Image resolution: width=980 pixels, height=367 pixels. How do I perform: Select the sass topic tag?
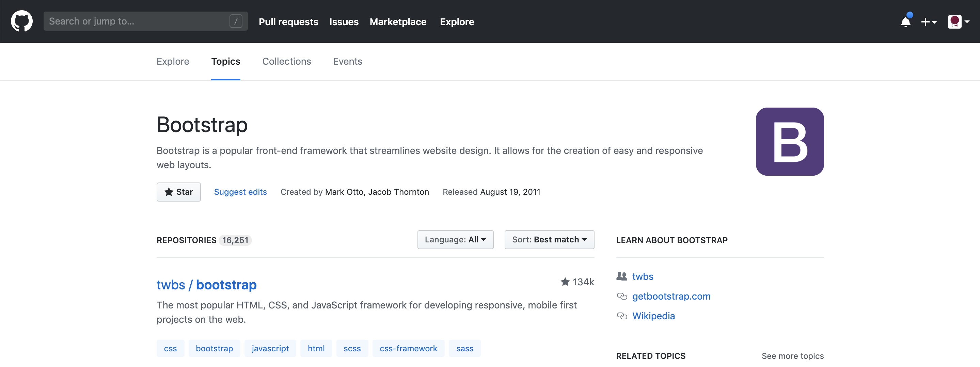tap(464, 348)
